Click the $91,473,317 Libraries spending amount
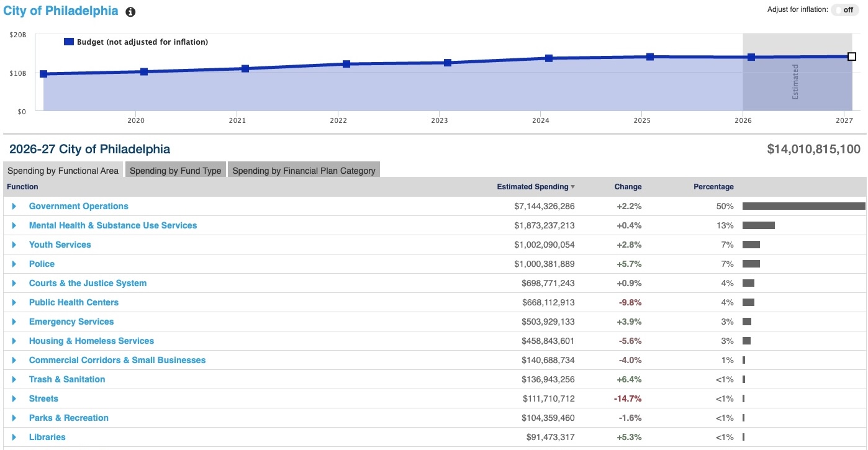This screenshot has width=868, height=450. 551,437
